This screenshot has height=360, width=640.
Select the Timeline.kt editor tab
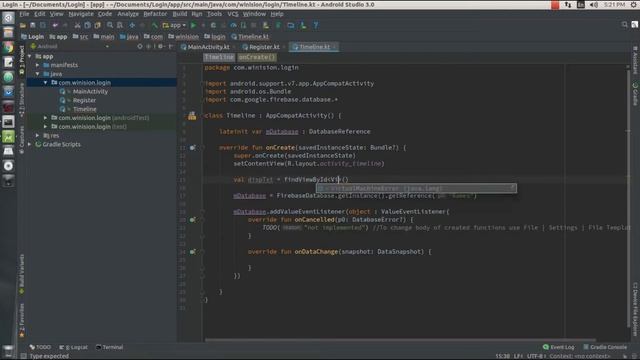313,47
